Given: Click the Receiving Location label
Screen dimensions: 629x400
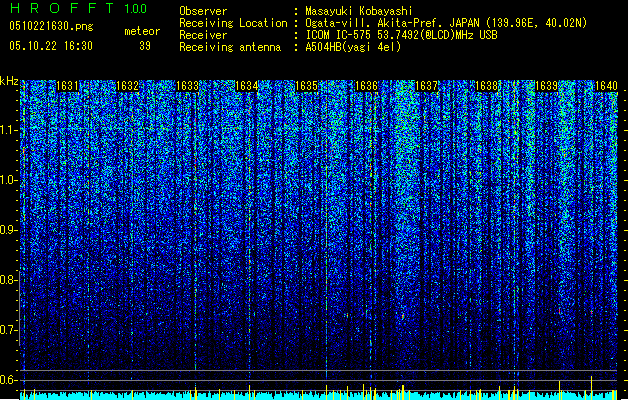Looking at the screenshot, I should [233, 23].
